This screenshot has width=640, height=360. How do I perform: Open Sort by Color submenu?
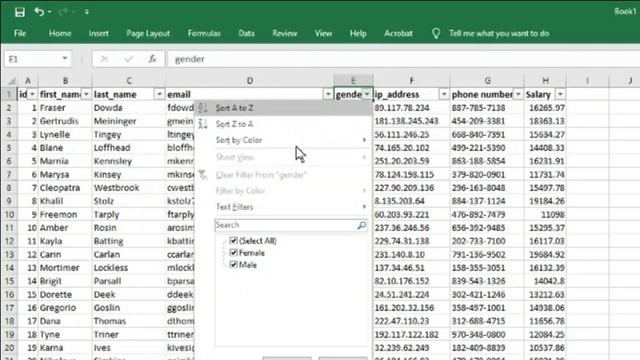tap(284, 140)
